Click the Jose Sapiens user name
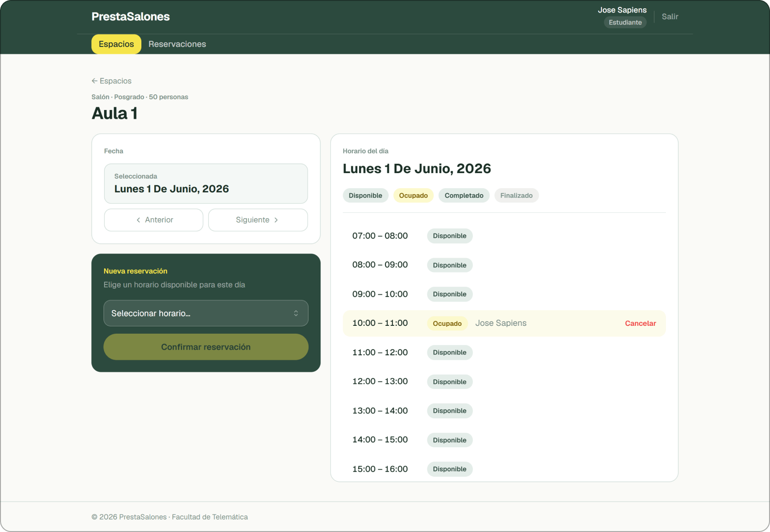The height and width of the screenshot is (532, 770). (x=622, y=10)
